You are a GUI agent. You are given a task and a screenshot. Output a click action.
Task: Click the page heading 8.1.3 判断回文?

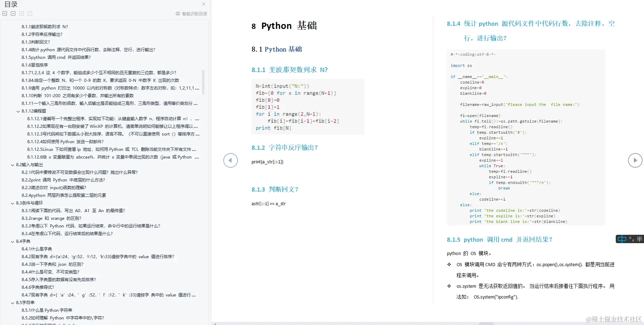[275, 189]
